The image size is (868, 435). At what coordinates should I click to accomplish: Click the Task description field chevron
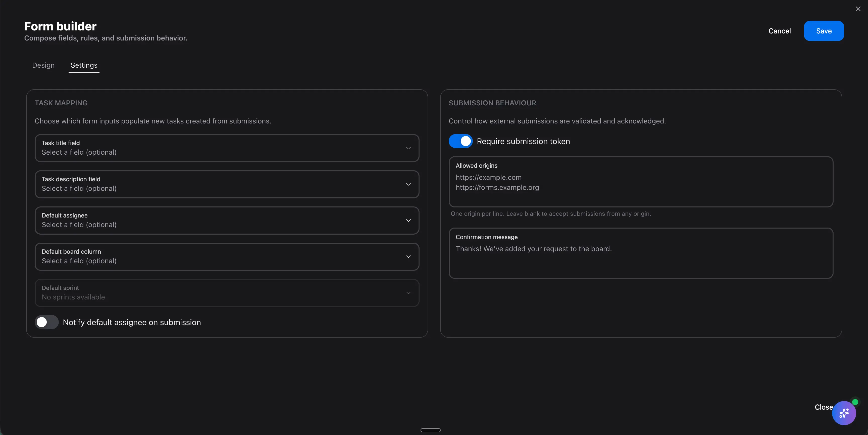pos(408,184)
